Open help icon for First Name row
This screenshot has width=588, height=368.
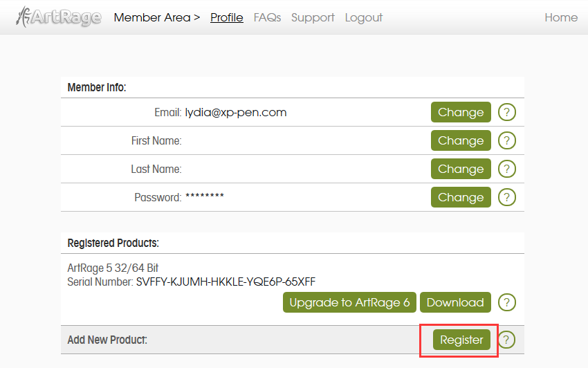click(x=506, y=140)
